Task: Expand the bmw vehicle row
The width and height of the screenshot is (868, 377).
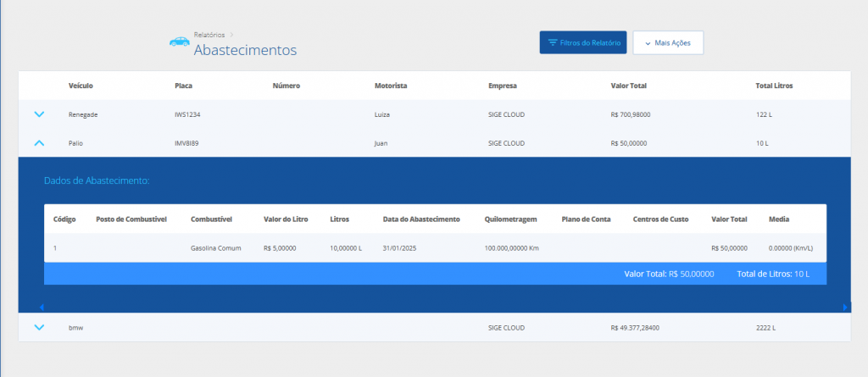Action: pyautogui.click(x=39, y=327)
